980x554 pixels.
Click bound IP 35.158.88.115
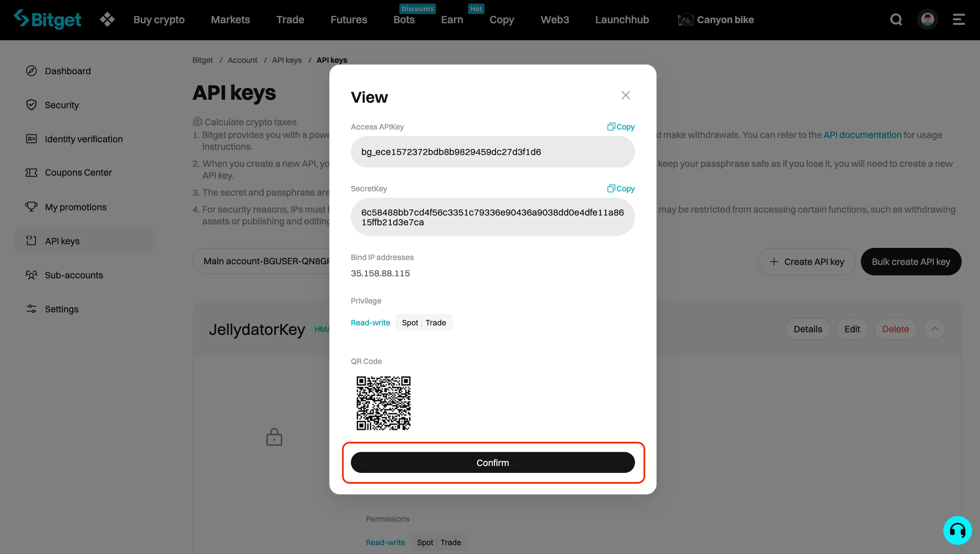tap(380, 273)
